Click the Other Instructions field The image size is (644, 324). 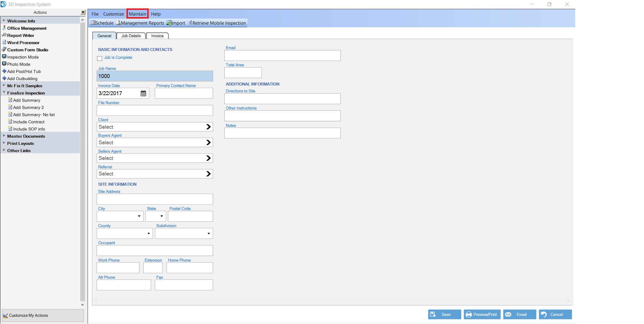coord(282,116)
